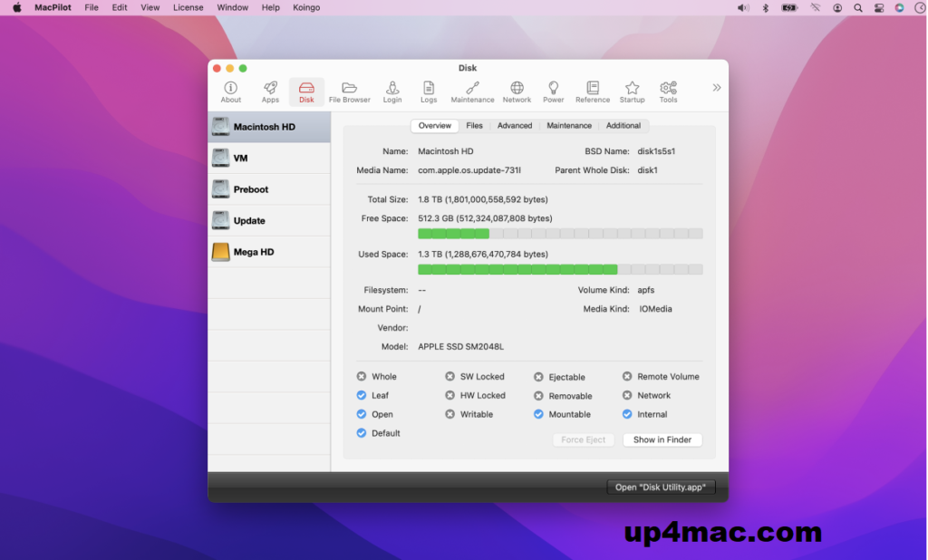Open the Tools section icon
The width and height of the screenshot is (928, 560).
click(668, 89)
